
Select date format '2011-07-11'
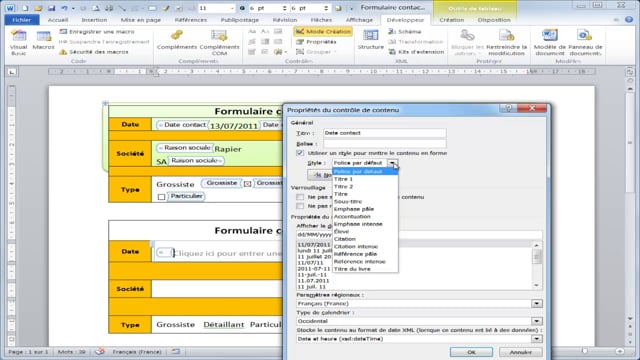click(x=314, y=269)
